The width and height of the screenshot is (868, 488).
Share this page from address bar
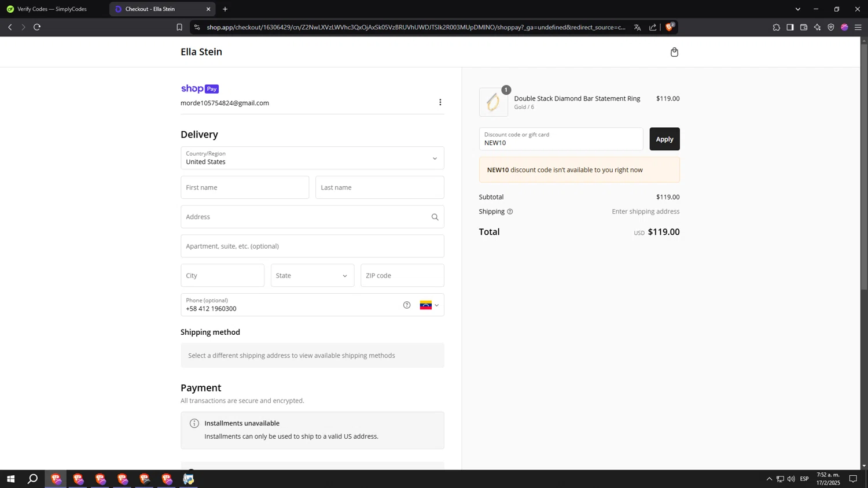point(653,27)
